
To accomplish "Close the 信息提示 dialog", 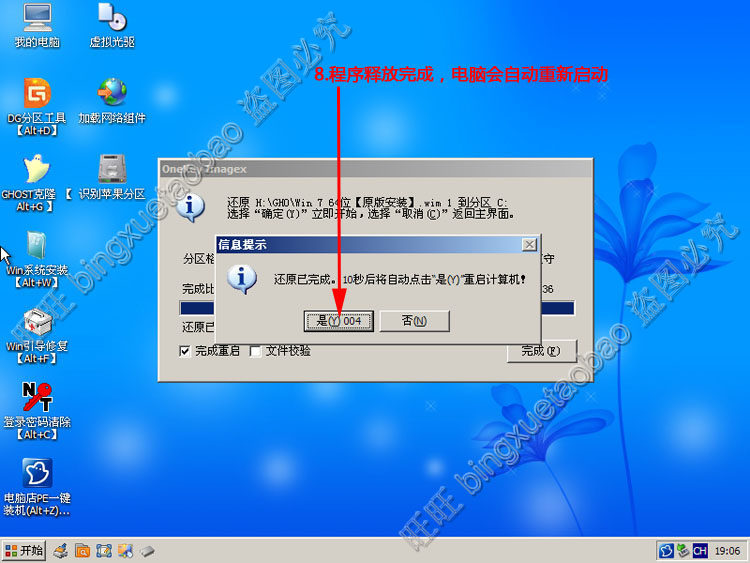I will tap(529, 245).
